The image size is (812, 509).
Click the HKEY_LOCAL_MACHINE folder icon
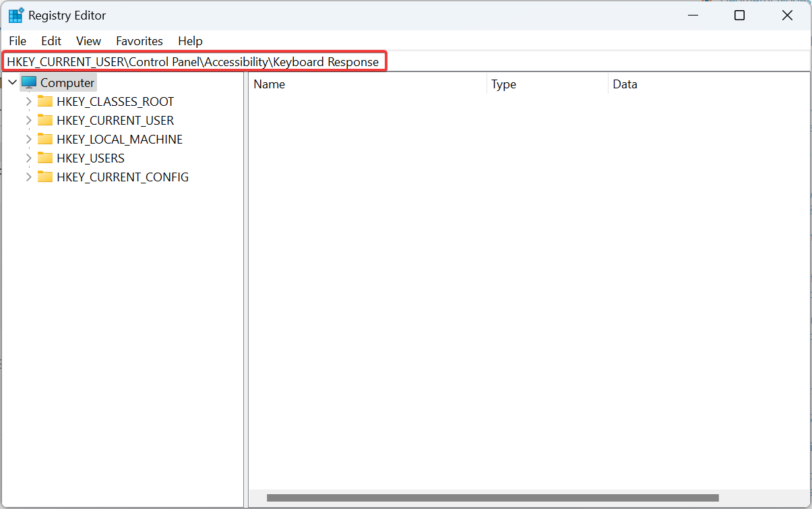click(x=45, y=140)
